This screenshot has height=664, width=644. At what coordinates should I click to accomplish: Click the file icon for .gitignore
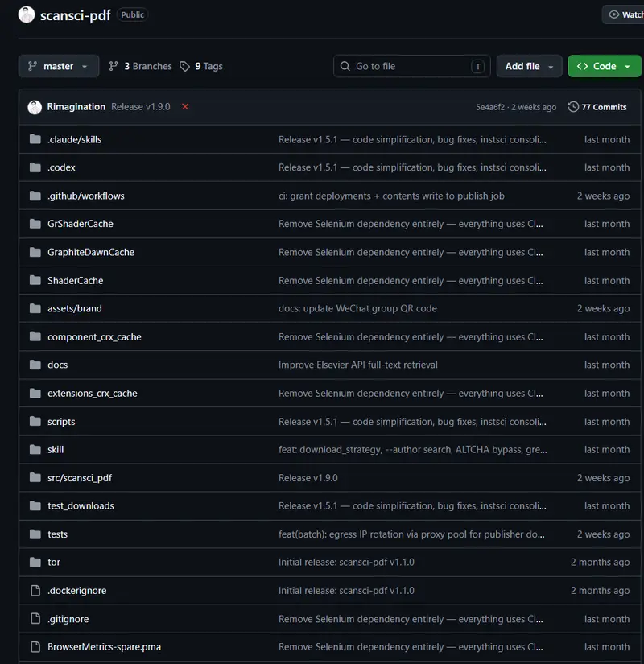pos(35,619)
